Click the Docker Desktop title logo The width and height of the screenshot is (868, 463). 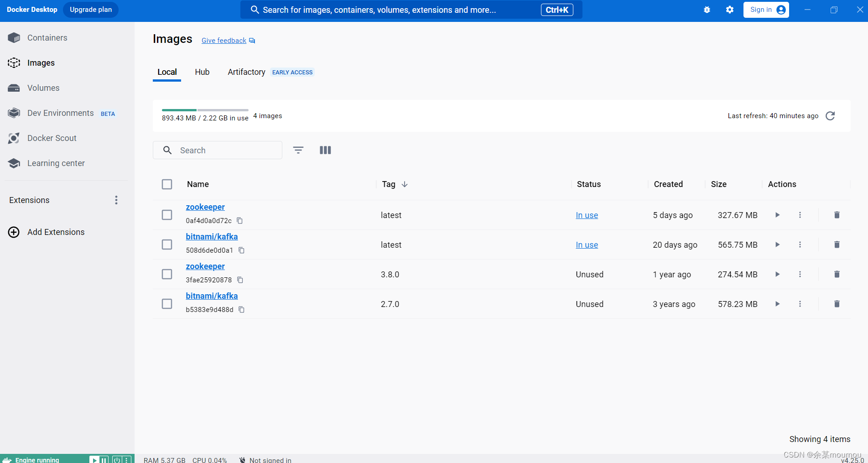32,10
